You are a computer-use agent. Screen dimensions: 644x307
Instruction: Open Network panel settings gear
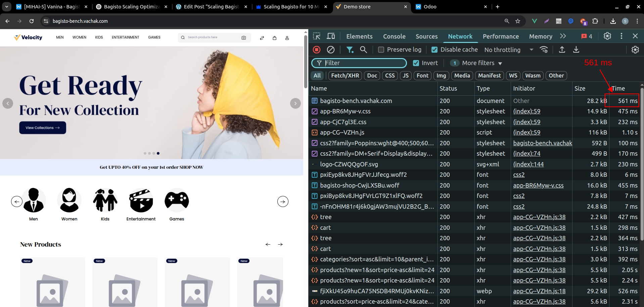635,50
